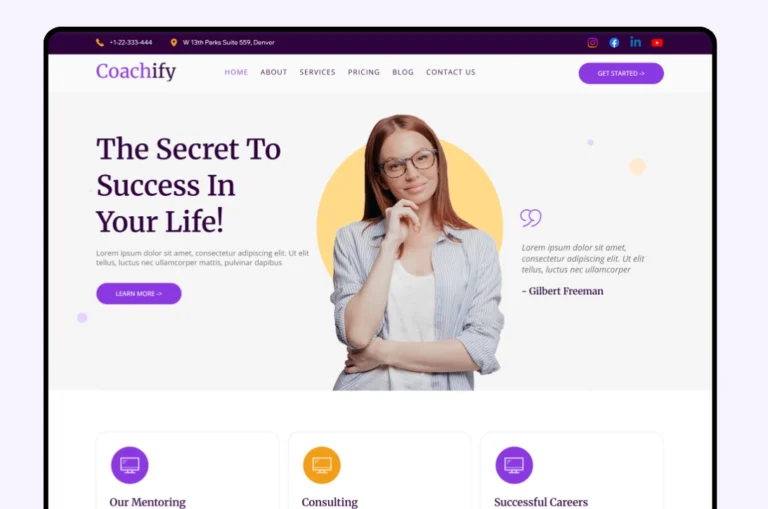Click the Successful Careers monitor icon
Screen dimensions: 768x509
point(514,465)
